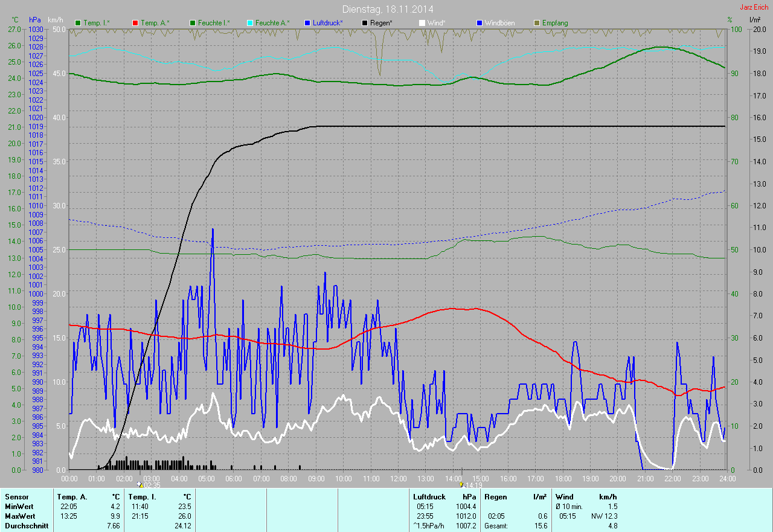The width and height of the screenshot is (773, 532).
Task: Click the red Temp. A.* legend square
Action: point(135,23)
